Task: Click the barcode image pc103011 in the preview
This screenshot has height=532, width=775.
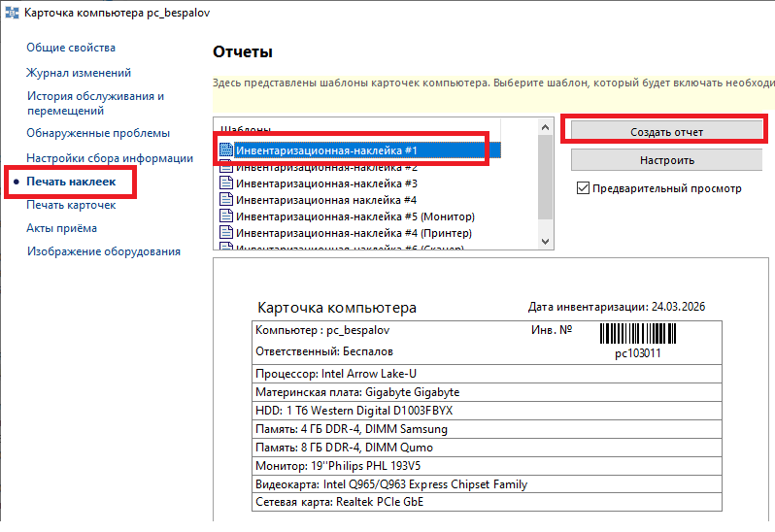Action: [x=637, y=335]
